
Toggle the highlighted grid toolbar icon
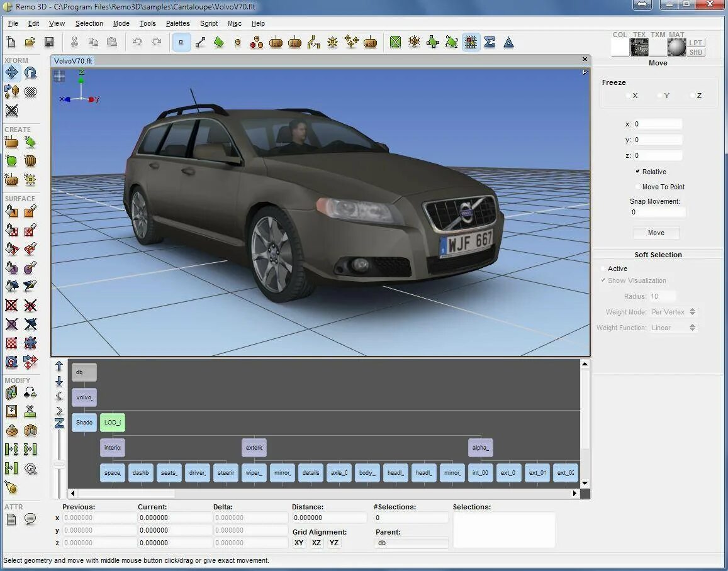coord(471,42)
